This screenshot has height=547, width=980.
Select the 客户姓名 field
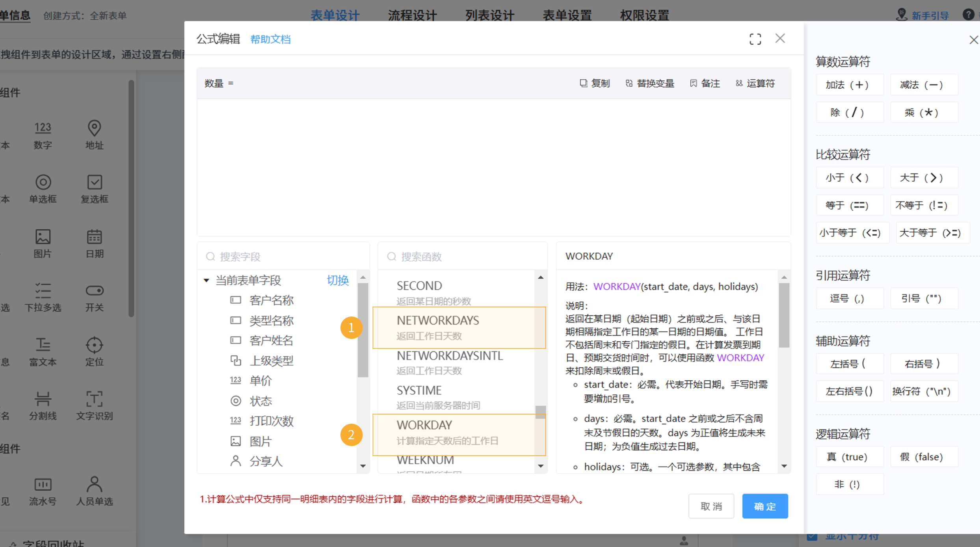coord(271,340)
